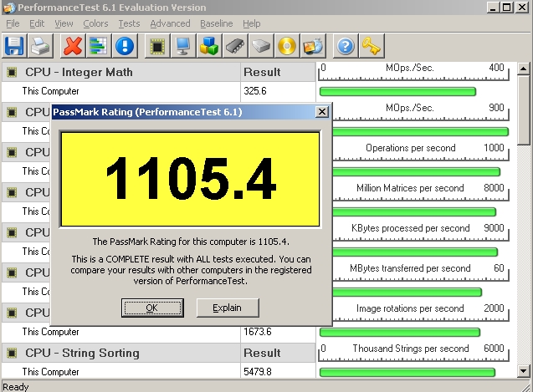
Task: Click the blue exclamation system info icon
Action: pos(125,46)
